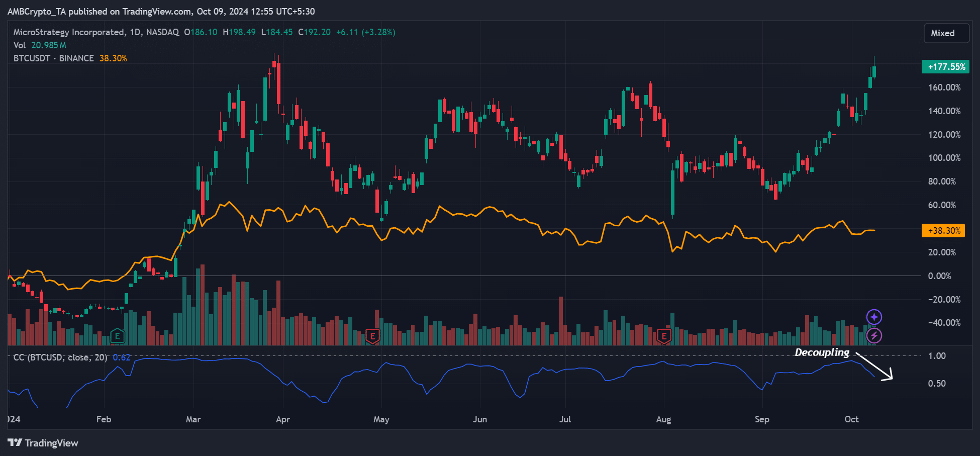Click the Jun label on the time axis

(480, 419)
